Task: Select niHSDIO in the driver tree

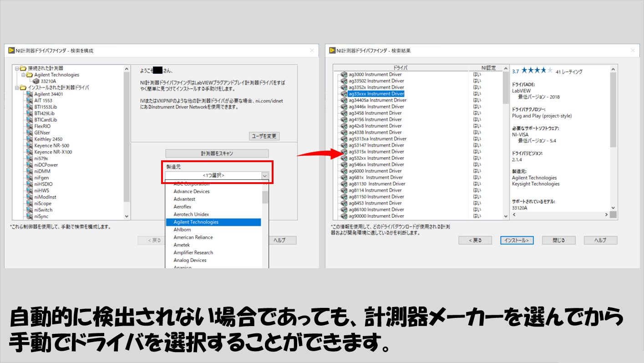Action: coord(44,184)
